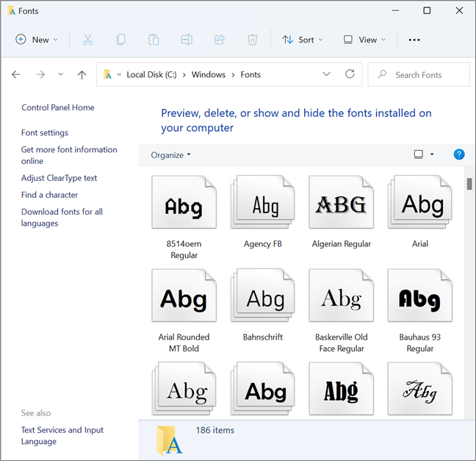The height and width of the screenshot is (461, 476).
Task: Expand the address bar history chevron
Action: pos(326,74)
